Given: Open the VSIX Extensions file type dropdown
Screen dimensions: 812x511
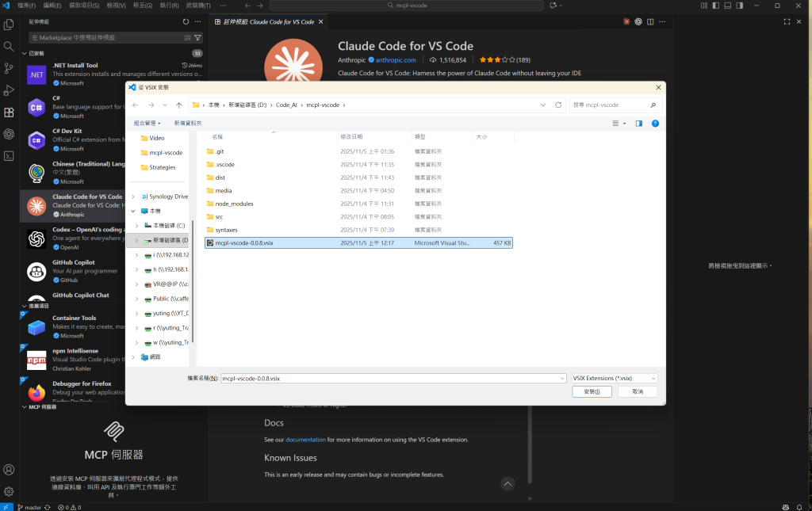Looking at the screenshot, I should coord(615,378).
